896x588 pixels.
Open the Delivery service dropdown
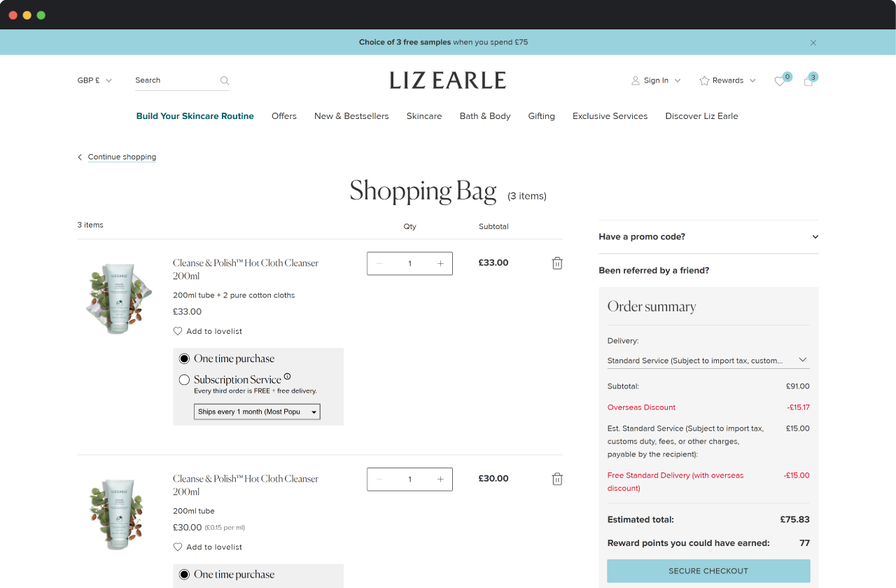pyautogui.click(x=708, y=360)
